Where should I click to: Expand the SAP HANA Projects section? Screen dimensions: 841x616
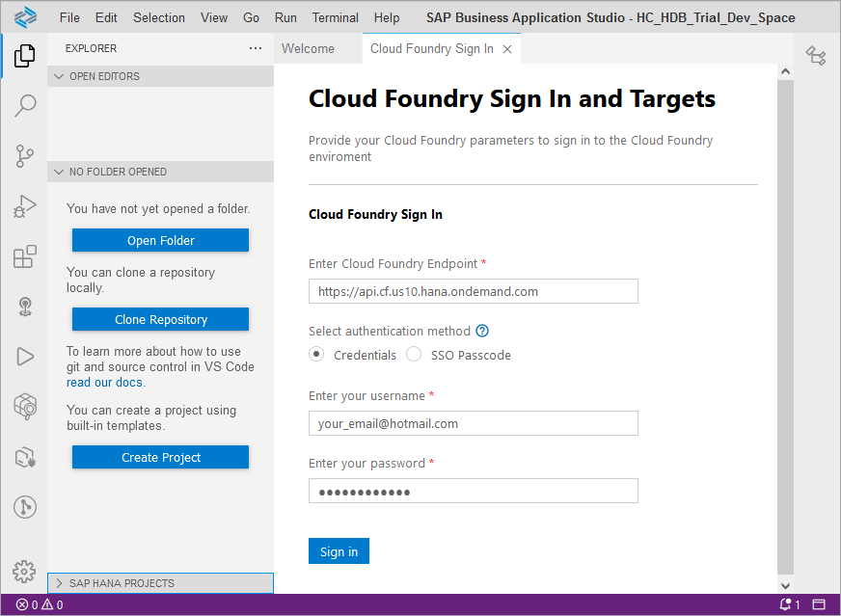click(x=160, y=583)
